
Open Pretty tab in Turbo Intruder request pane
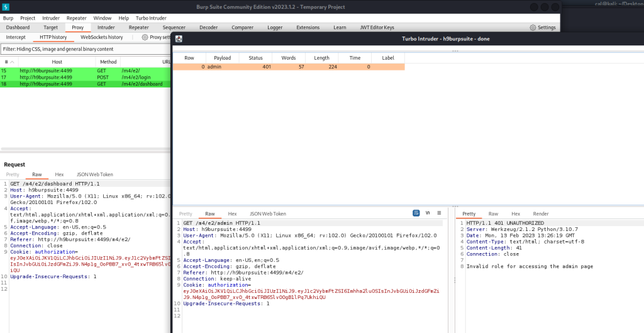point(186,214)
